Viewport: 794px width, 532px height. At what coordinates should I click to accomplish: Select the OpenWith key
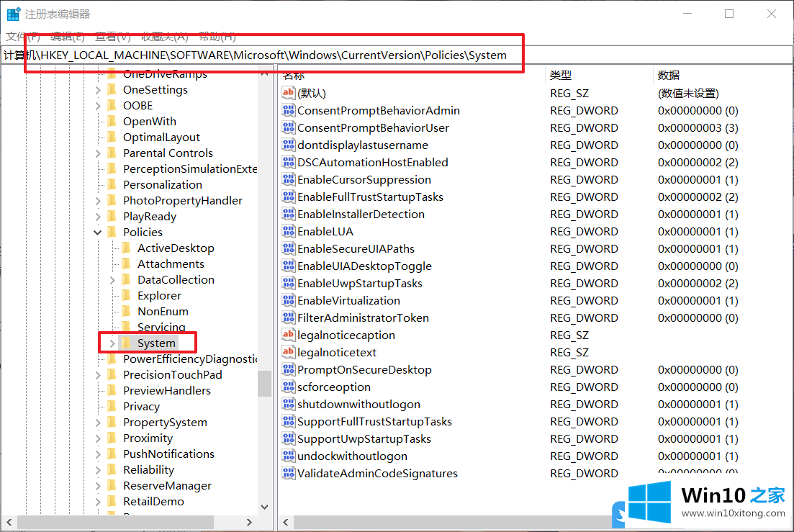click(x=150, y=122)
